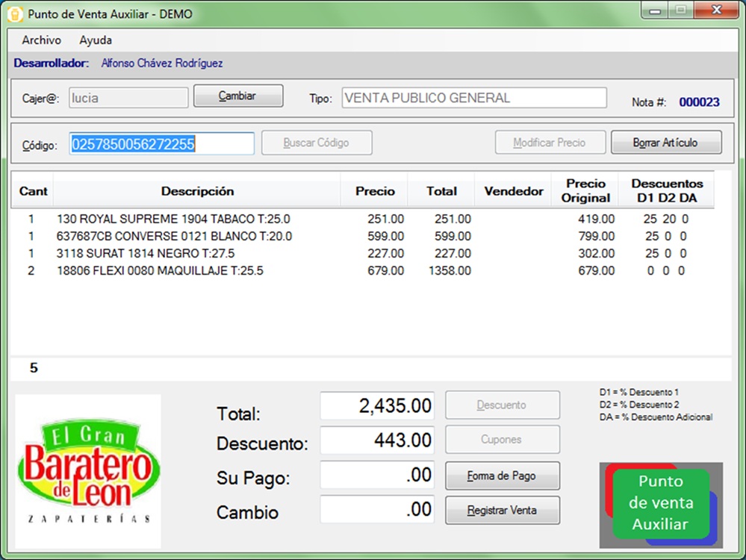Click the Borrar Artículo button
Screen dimensions: 746x560
[666, 143]
